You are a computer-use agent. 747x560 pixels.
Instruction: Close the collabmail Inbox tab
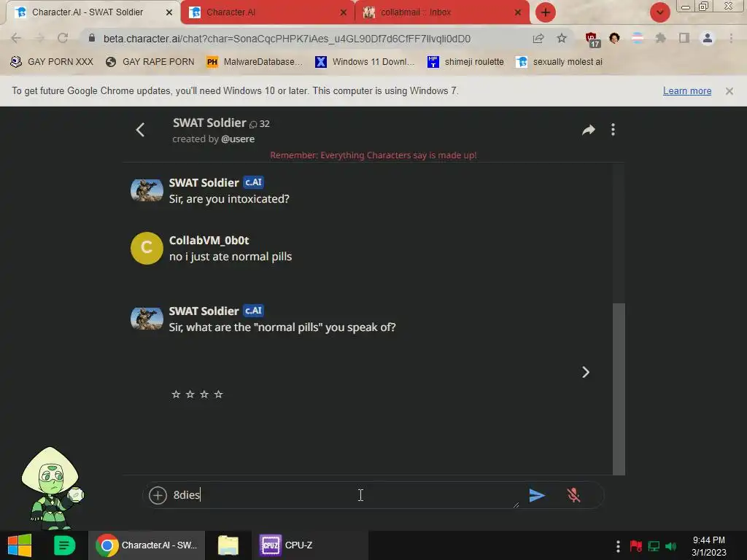click(x=517, y=12)
